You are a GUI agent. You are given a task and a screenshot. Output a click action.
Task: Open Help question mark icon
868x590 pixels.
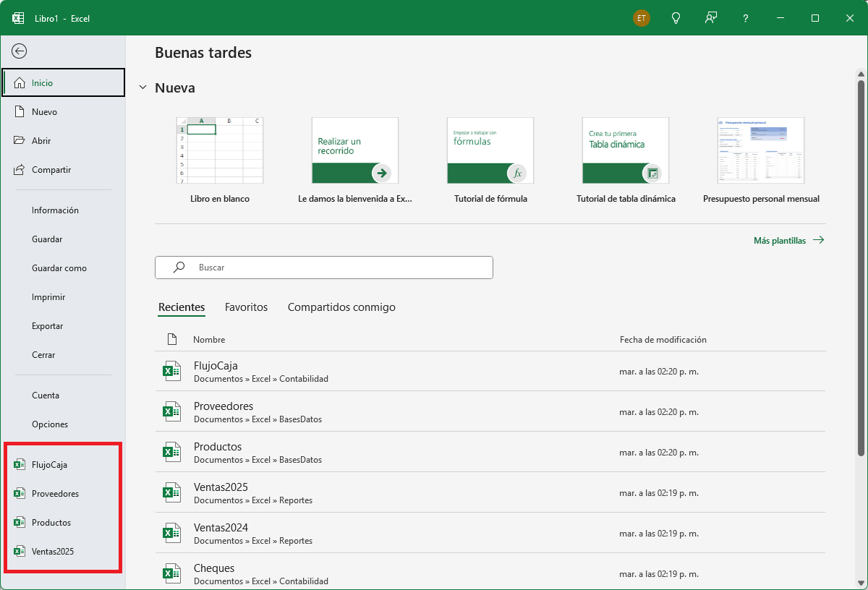746,18
